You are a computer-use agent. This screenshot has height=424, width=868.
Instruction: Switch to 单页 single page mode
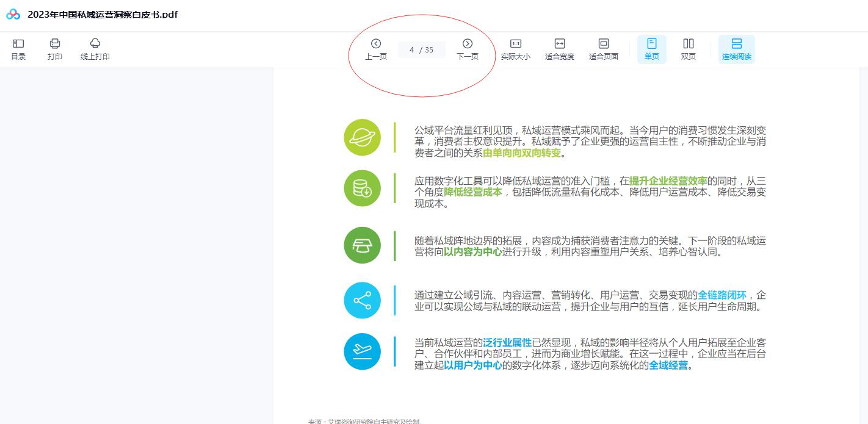coord(652,49)
